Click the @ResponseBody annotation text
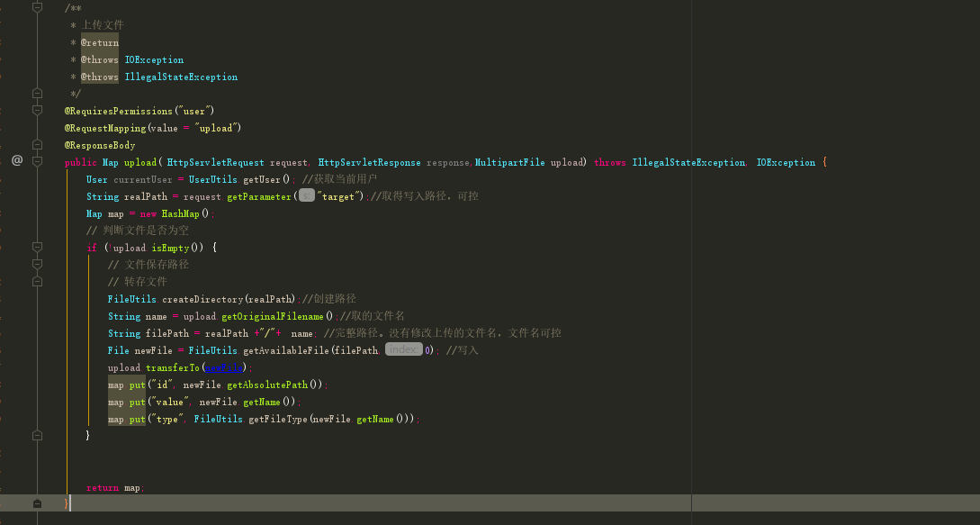This screenshot has height=525, width=980. click(100, 145)
